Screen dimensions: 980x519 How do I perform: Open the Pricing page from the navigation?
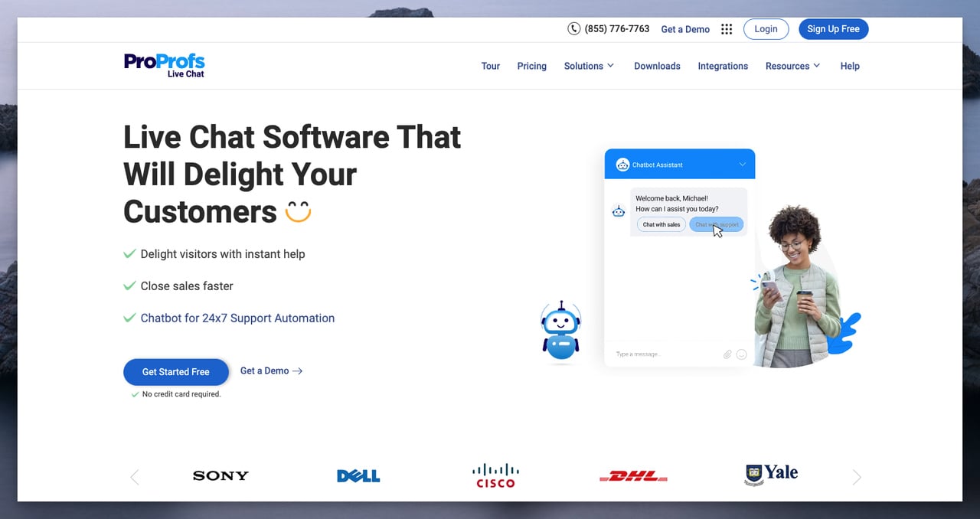tap(531, 66)
